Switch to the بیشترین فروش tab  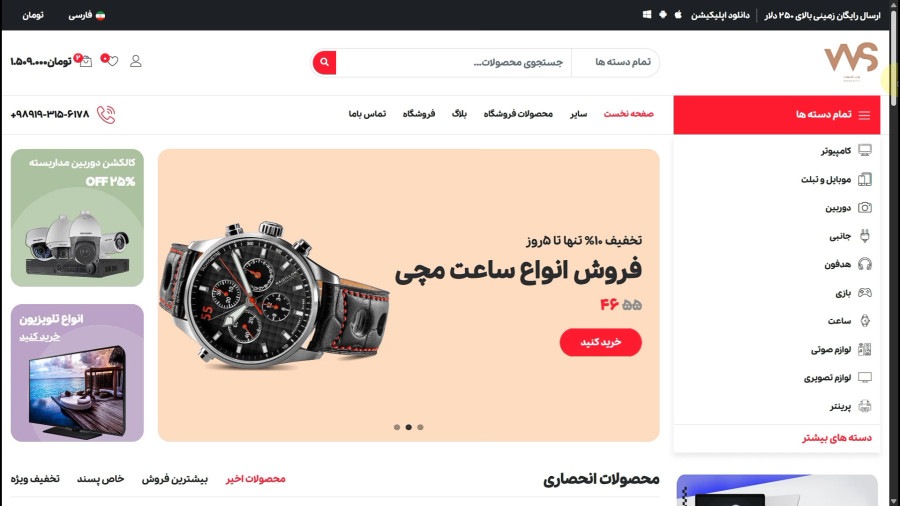(175, 478)
